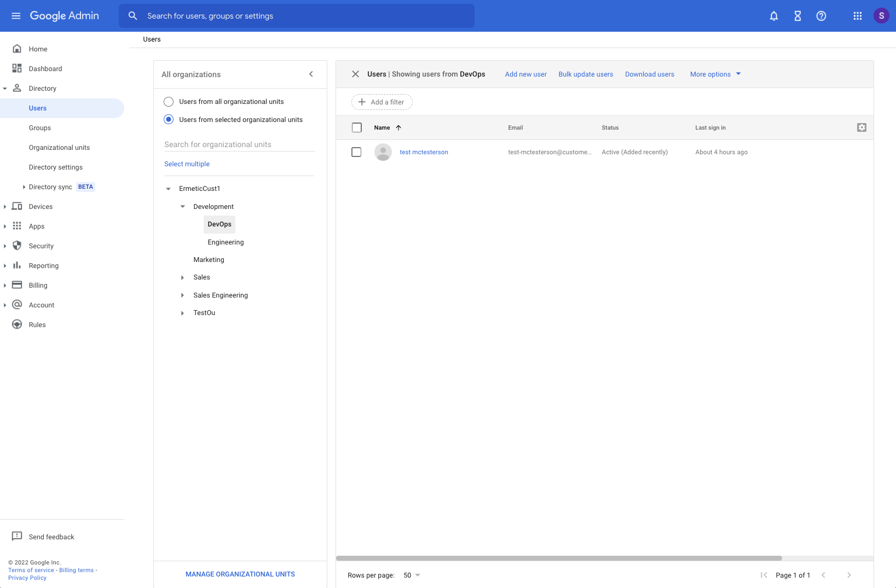This screenshot has width=896, height=588.
Task: Click the Send feedback icon
Action: pyautogui.click(x=17, y=536)
